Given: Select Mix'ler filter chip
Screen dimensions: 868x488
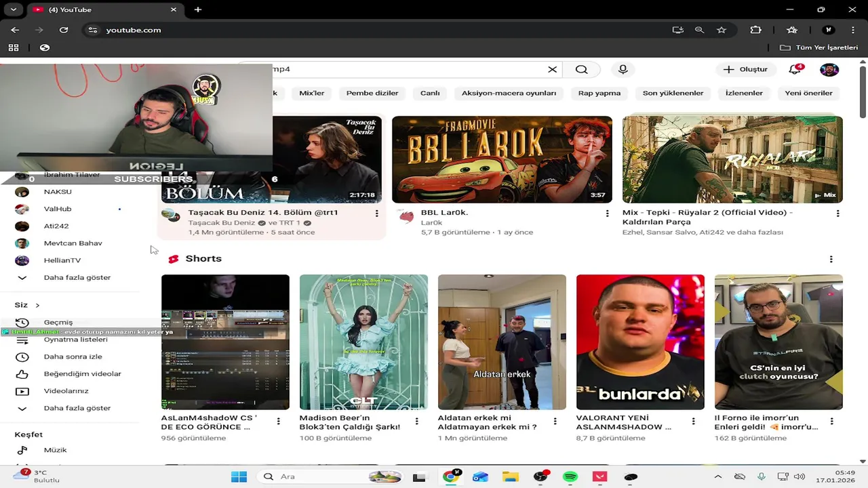Looking at the screenshot, I should pos(312,93).
